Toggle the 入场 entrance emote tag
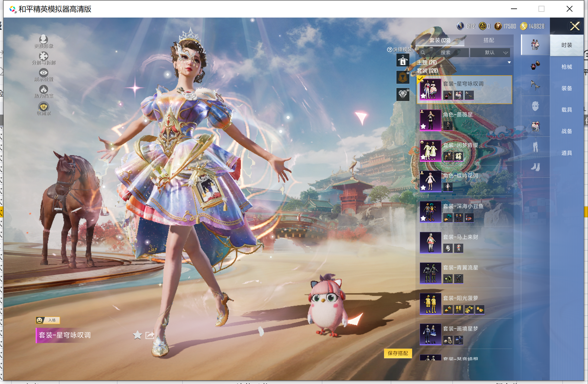Screen dimensions: 588x384 tap(48, 320)
